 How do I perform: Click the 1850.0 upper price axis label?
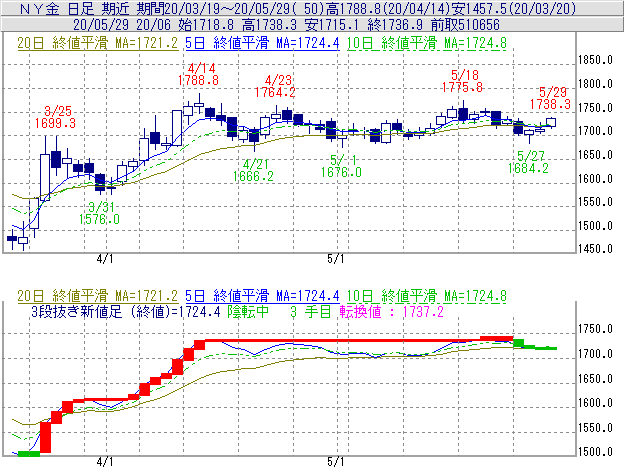[x=595, y=60]
